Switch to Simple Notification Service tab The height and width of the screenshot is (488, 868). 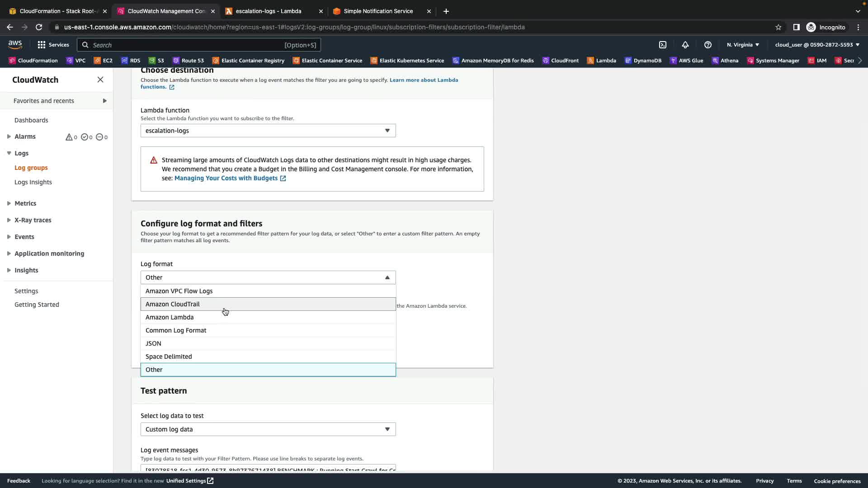[x=378, y=11]
